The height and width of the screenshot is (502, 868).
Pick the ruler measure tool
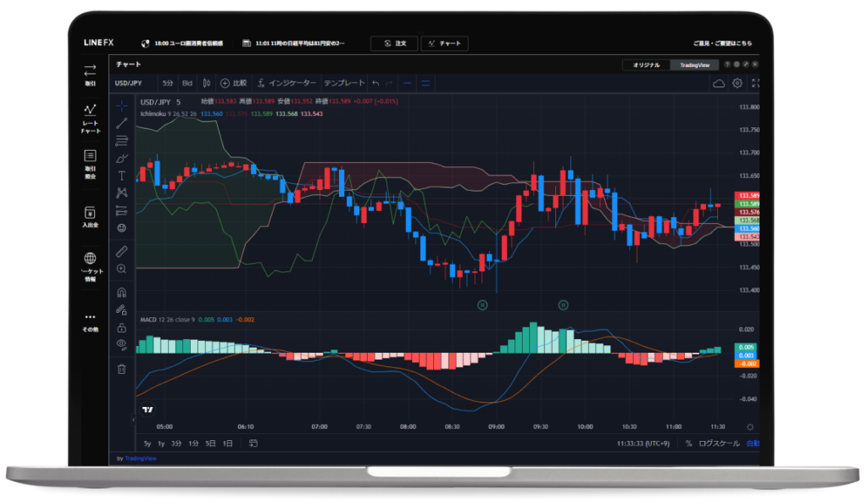[121, 251]
